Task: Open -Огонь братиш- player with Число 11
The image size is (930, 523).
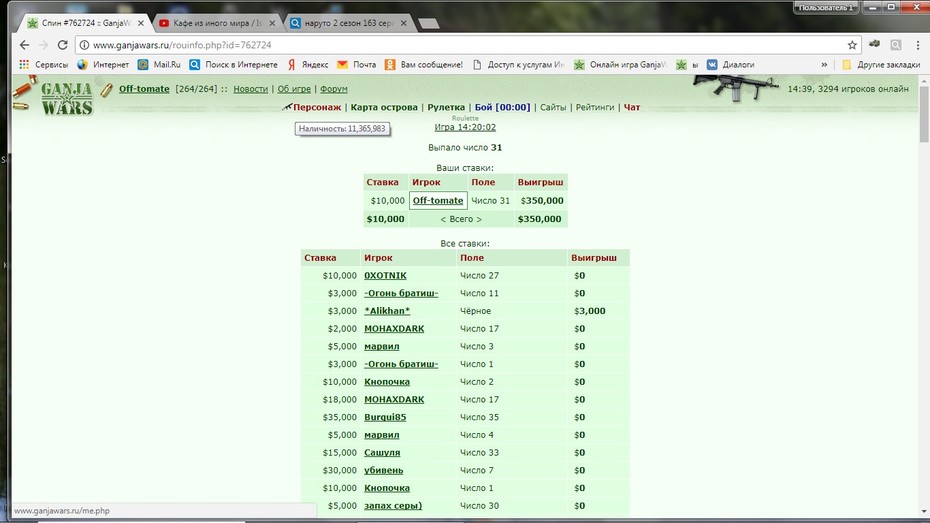Action: 401,294
